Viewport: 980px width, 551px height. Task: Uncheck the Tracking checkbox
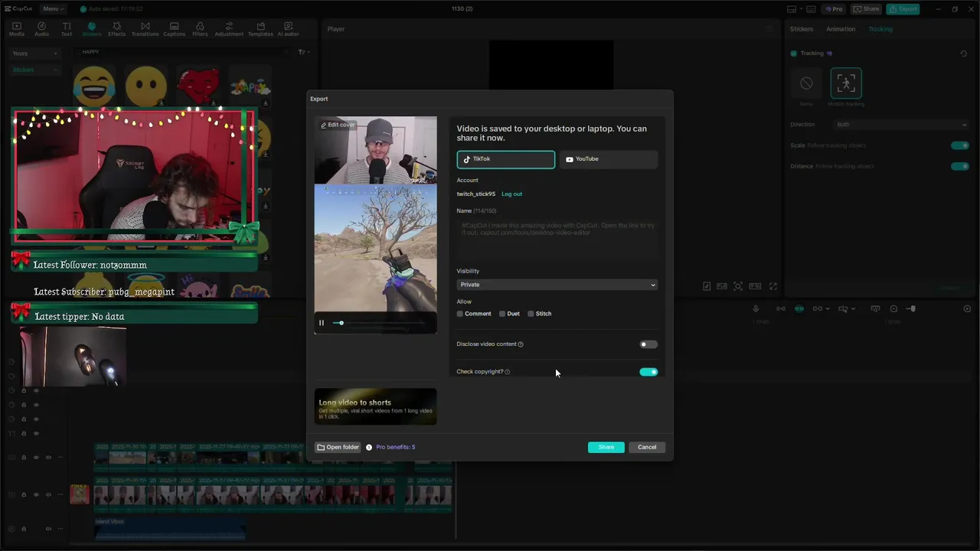[x=794, y=54]
